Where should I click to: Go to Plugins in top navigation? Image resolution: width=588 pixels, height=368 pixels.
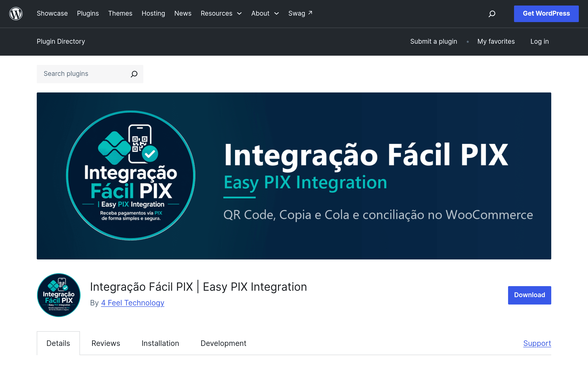pyautogui.click(x=88, y=13)
